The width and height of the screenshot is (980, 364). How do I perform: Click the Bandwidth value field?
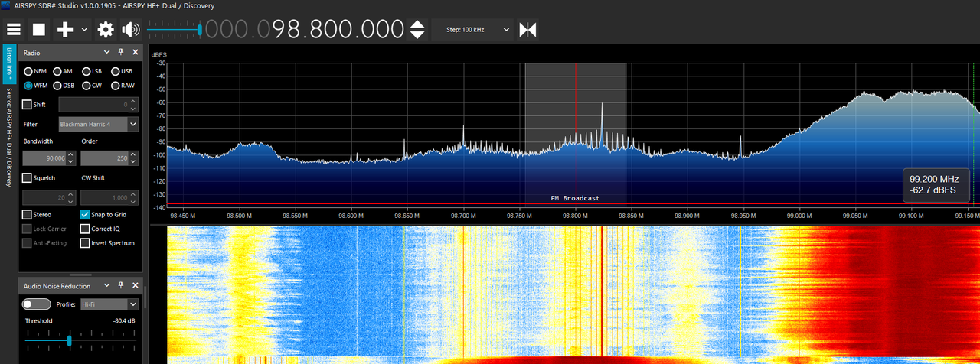(x=44, y=158)
